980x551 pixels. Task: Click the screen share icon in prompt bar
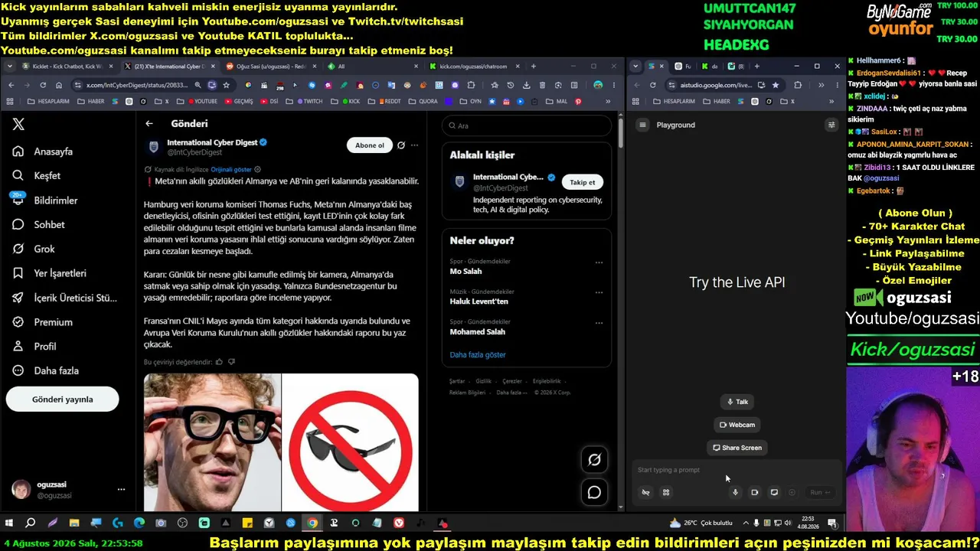pyautogui.click(x=774, y=492)
